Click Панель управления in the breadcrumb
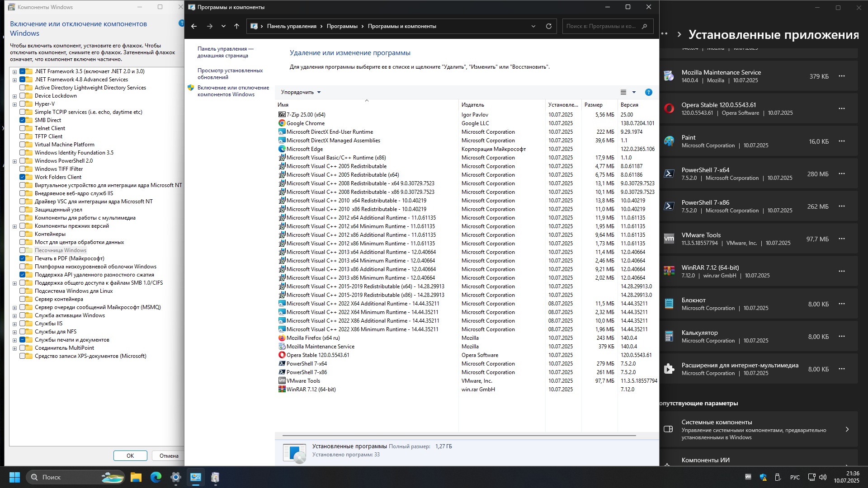This screenshot has width=868, height=488. tap(292, 26)
